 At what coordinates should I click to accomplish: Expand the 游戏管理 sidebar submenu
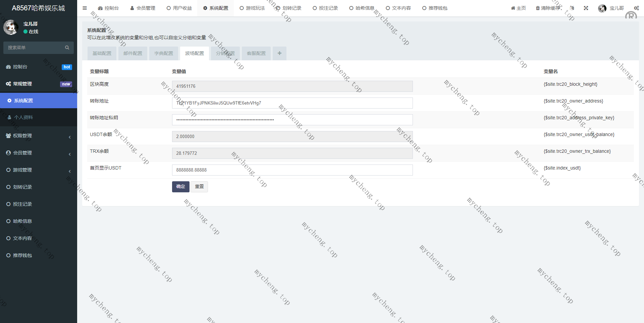click(x=39, y=170)
